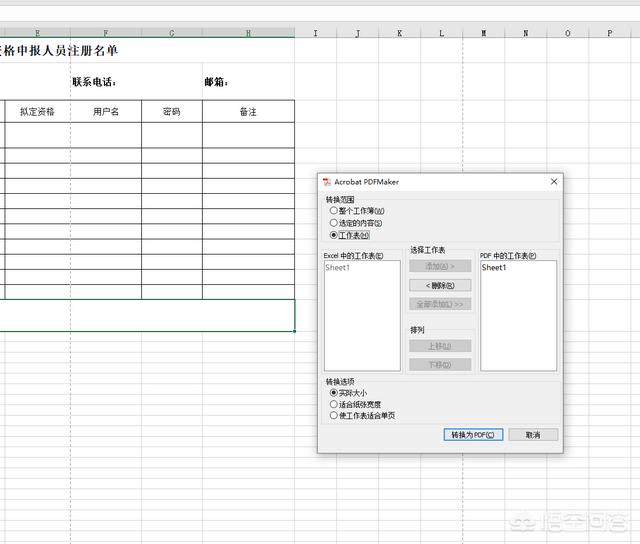Click the Convert to PDF button
The height and width of the screenshot is (544, 640).
473,435
